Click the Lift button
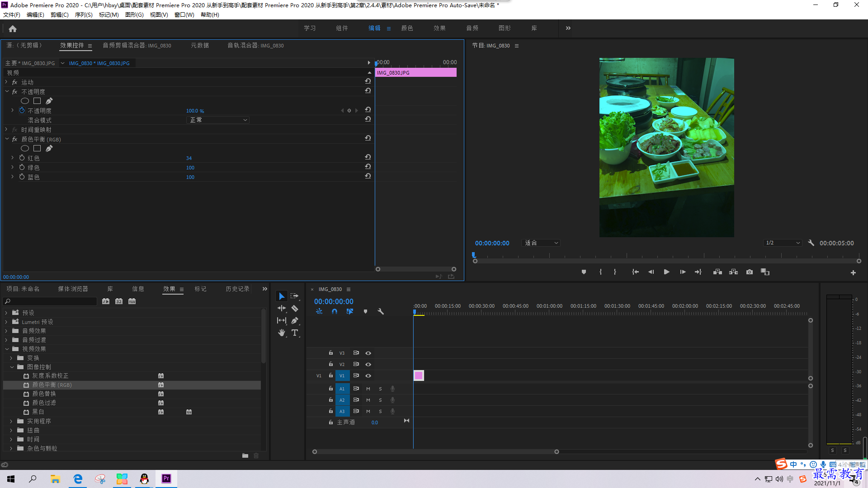 pos(717,272)
